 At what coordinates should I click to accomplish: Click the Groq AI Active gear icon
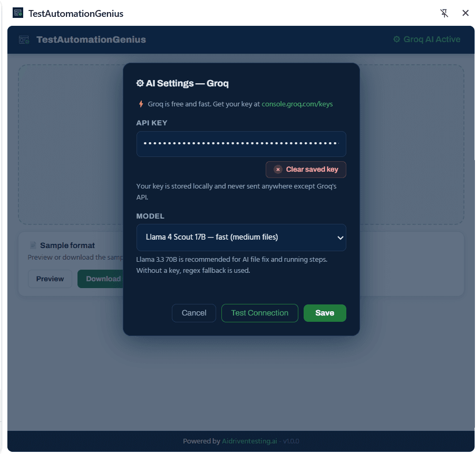[x=396, y=39]
